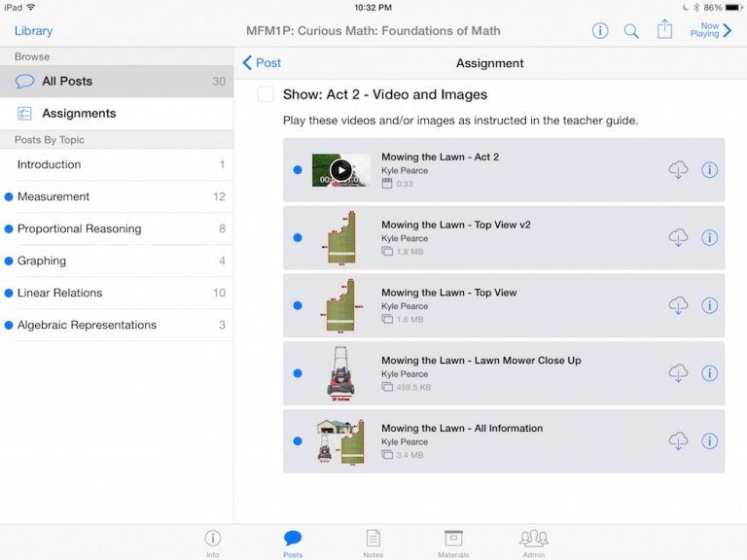
Task: Open the Admin tab
Action: point(533,542)
